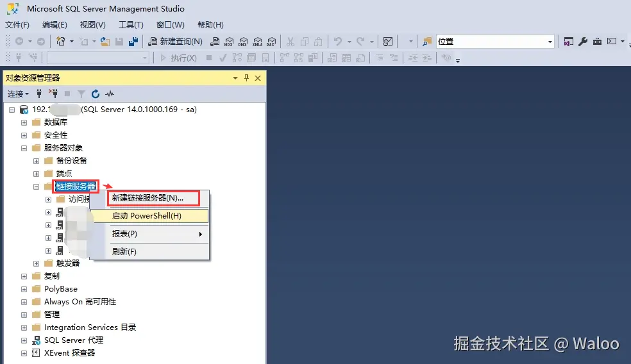This screenshot has height=364, width=631.
Task: Select the 链接服务器 tree item
Action: coord(76,186)
